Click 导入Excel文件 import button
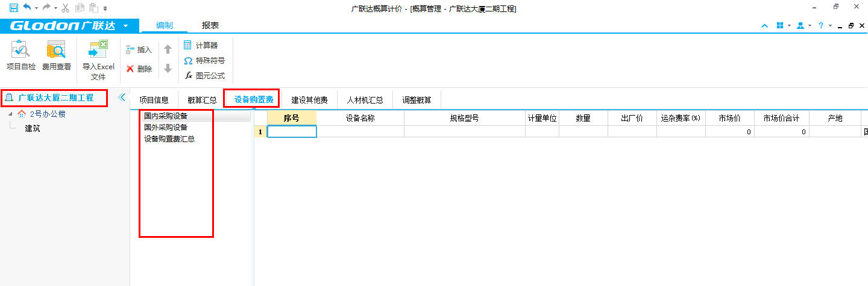 click(98, 59)
